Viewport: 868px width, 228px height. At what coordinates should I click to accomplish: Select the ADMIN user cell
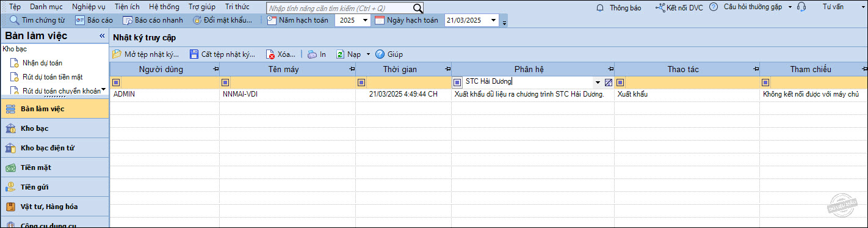tap(165, 95)
